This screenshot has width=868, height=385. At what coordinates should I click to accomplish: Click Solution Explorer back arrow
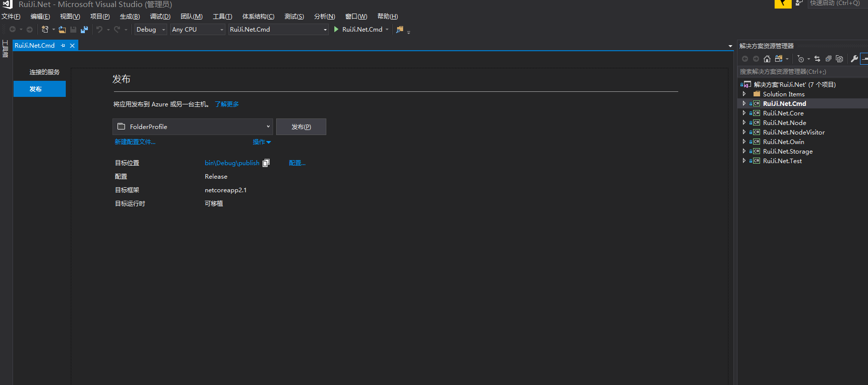pyautogui.click(x=745, y=59)
